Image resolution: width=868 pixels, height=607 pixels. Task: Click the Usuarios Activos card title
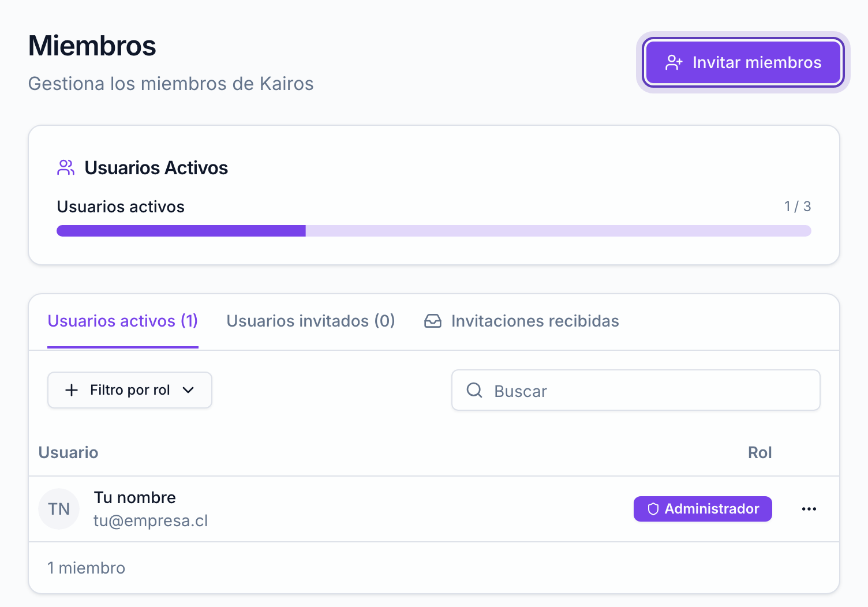tap(156, 168)
